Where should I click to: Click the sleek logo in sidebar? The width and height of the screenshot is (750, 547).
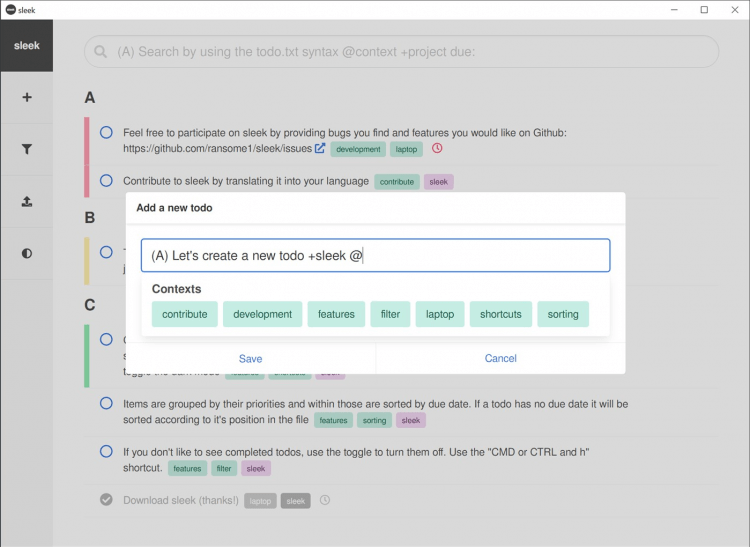click(x=27, y=46)
